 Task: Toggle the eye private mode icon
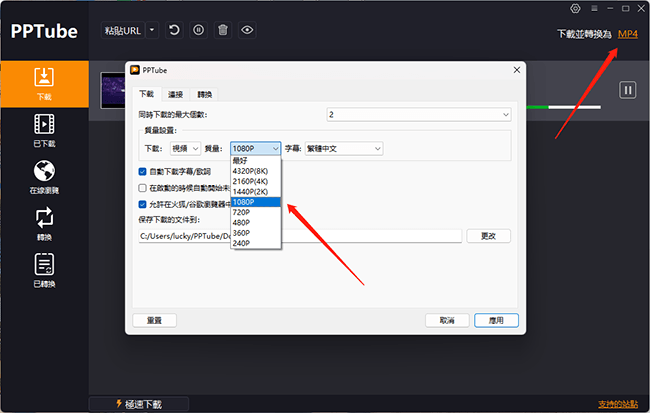coord(247,30)
